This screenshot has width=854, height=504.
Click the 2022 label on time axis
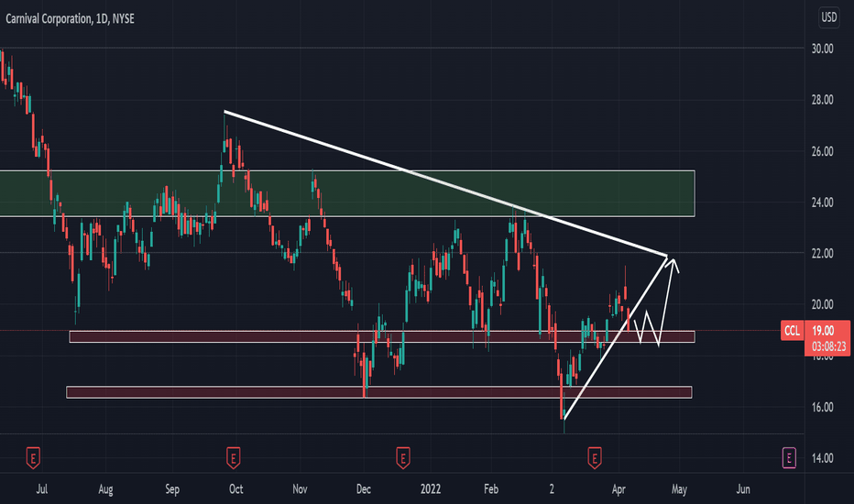(431, 488)
